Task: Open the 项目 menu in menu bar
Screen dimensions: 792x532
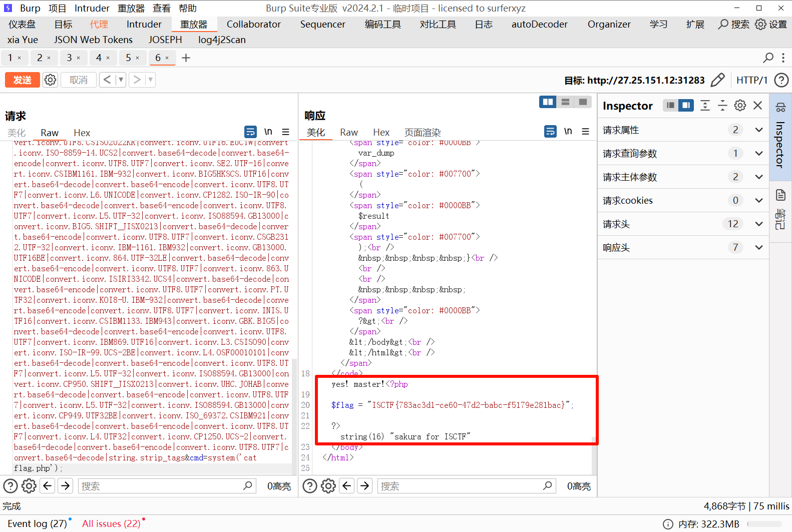Action: [58, 8]
